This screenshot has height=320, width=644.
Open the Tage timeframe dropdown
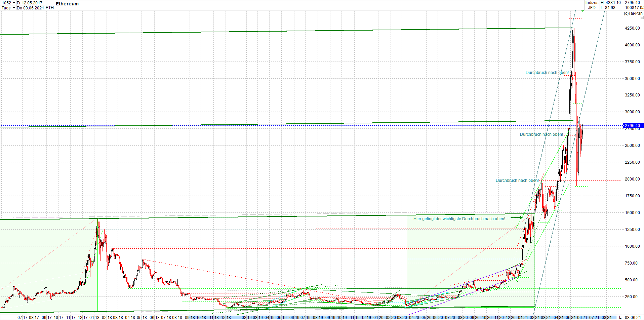point(6,8)
